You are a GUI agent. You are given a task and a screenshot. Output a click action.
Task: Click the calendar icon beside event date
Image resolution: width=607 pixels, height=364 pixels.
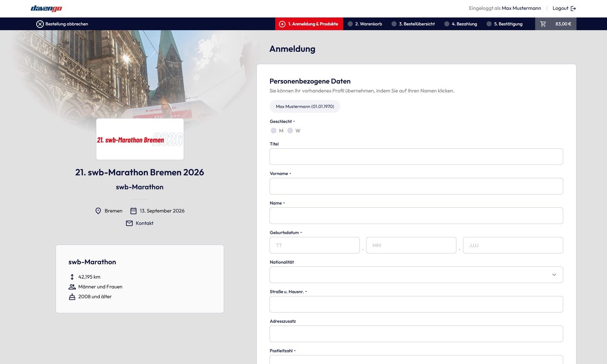tap(133, 211)
